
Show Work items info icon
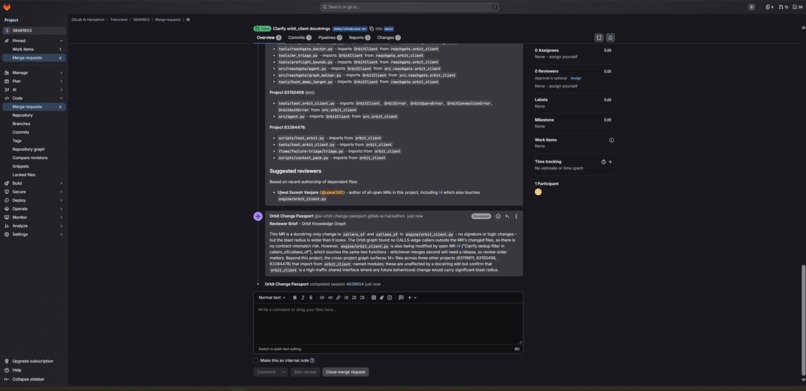click(x=611, y=140)
